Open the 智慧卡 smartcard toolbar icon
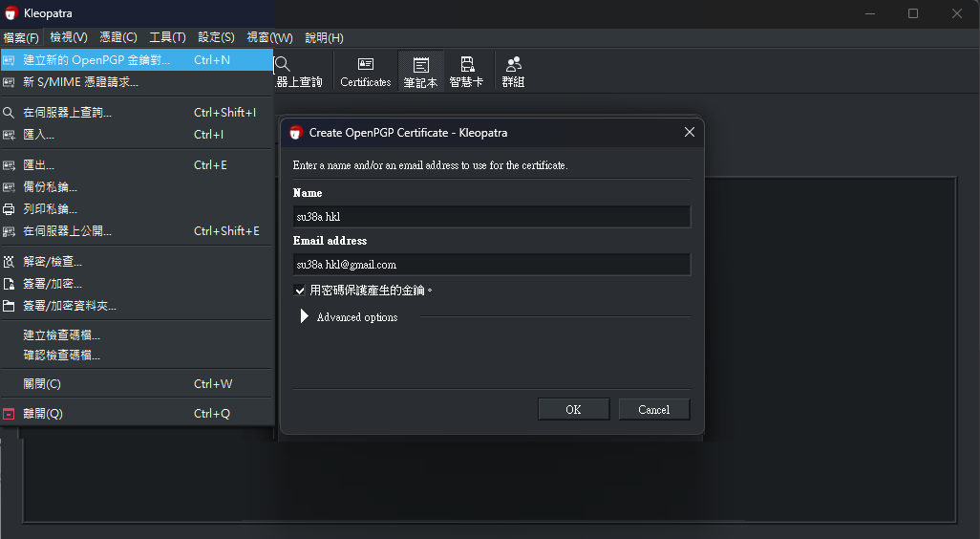980x539 pixels. tap(466, 72)
